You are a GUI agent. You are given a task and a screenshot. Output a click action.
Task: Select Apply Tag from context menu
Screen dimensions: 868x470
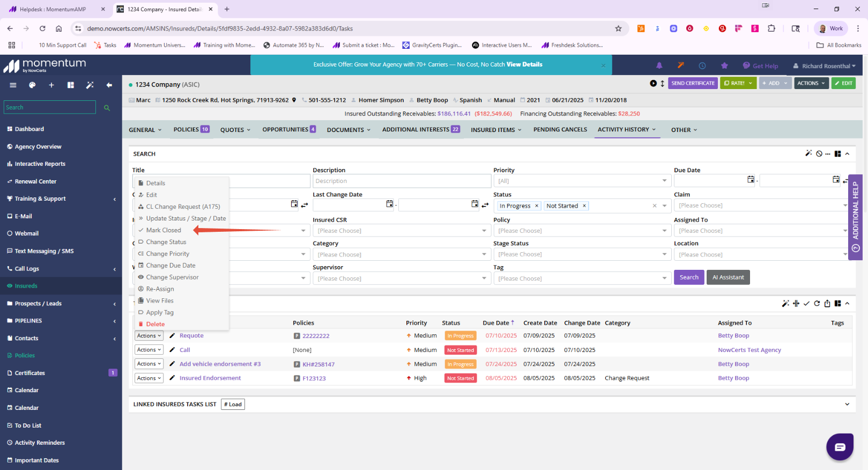(160, 312)
